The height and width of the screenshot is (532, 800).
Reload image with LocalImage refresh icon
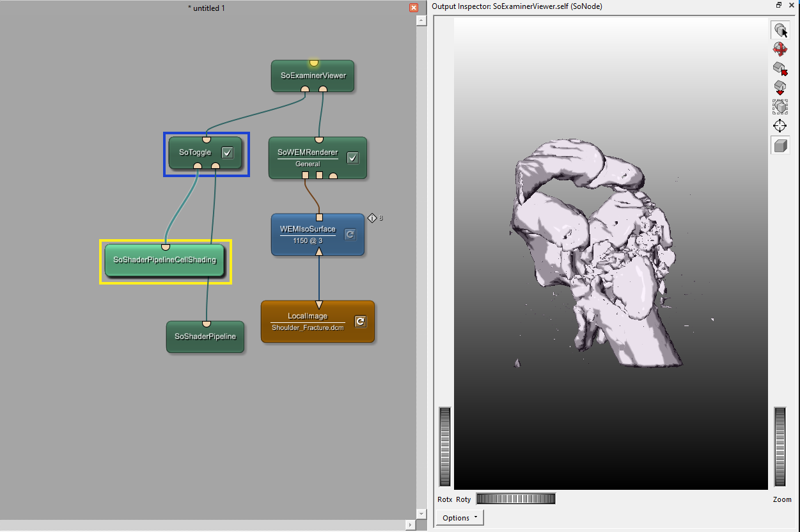click(360, 322)
